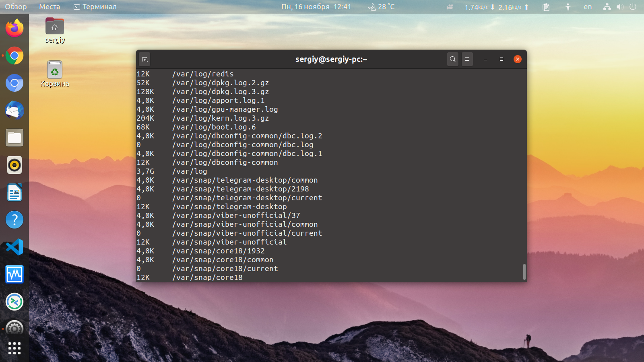
Task: Open LibreOffice Writer from dock
Action: click(x=14, y=192)
